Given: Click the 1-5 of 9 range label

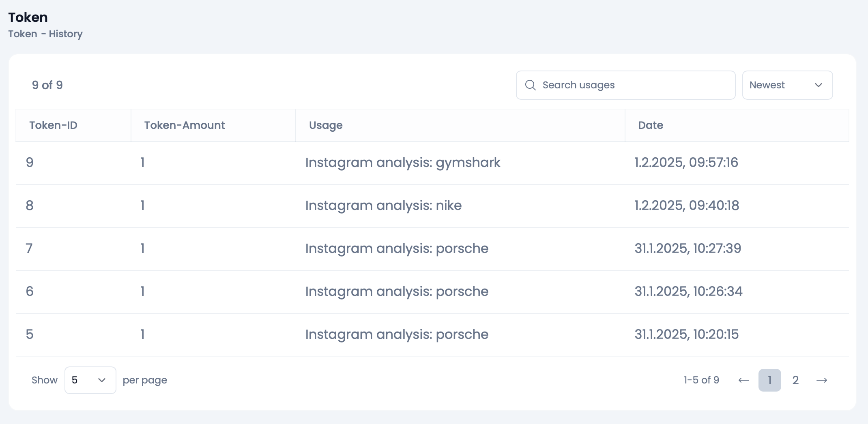Looking at the screenshot, I should 701,380.
